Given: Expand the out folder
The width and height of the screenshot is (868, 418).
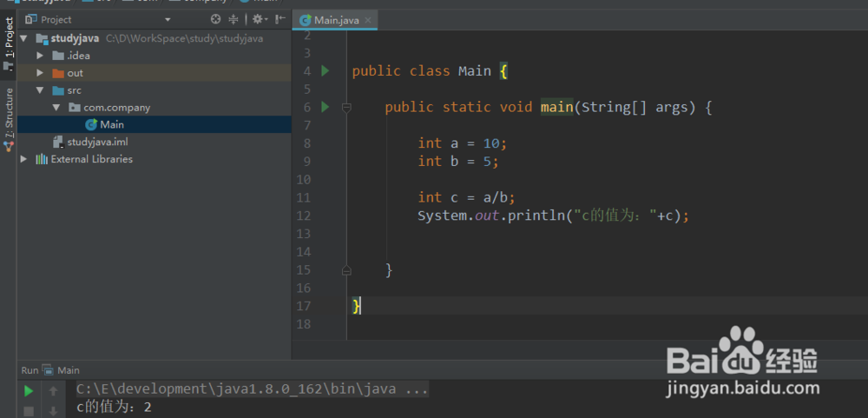Looking at the screenshot, I should click(x=40, y=73).
